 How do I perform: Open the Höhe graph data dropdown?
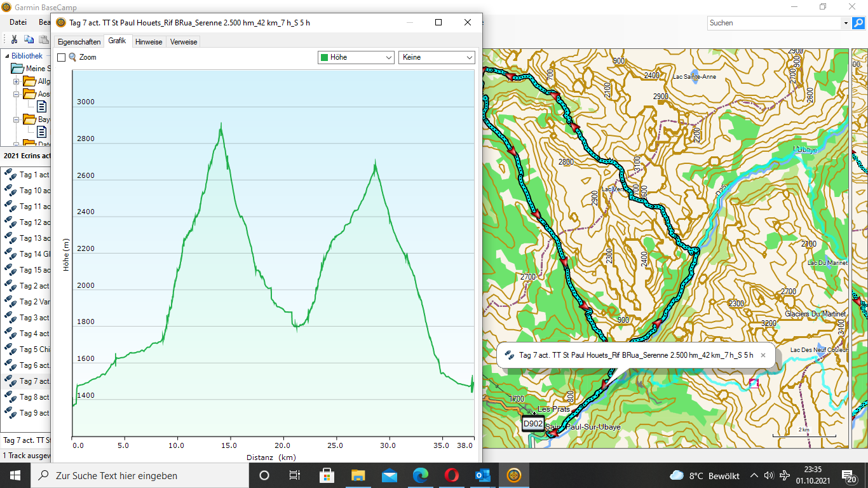[356, 57]
